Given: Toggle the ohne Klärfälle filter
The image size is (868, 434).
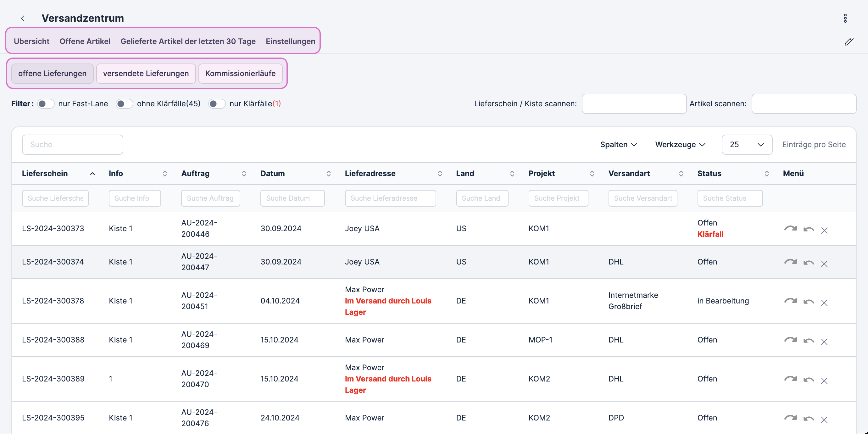Looking at the screenshot, I should tap(124, 104).
